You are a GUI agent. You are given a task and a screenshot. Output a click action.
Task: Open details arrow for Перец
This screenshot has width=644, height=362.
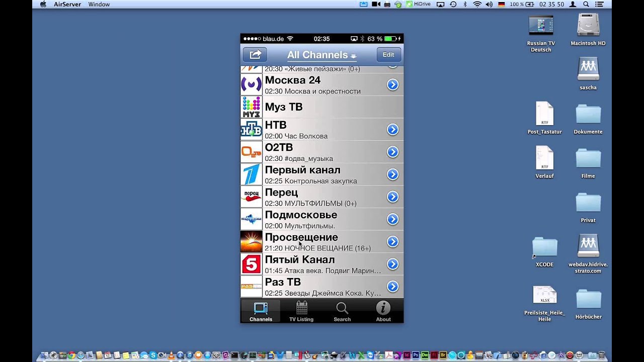[x=392, y=197]
